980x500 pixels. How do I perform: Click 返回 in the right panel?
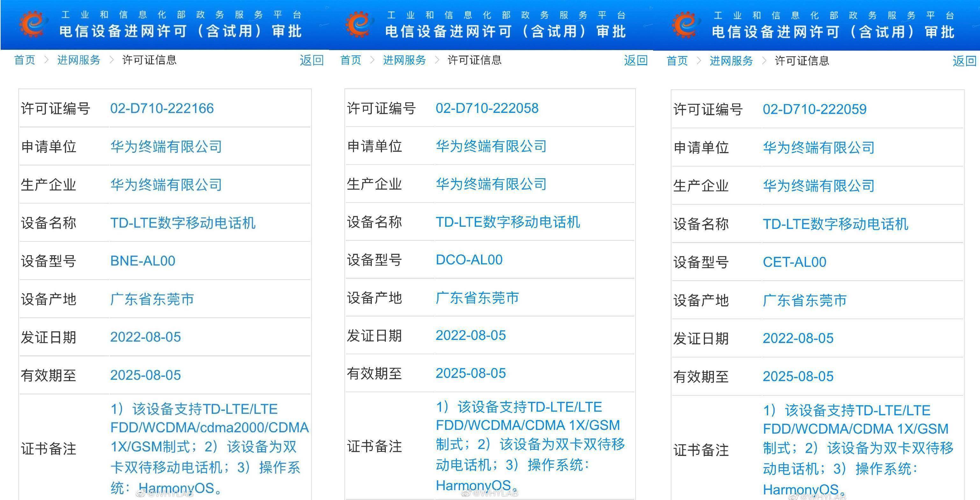tap(965, 61)
